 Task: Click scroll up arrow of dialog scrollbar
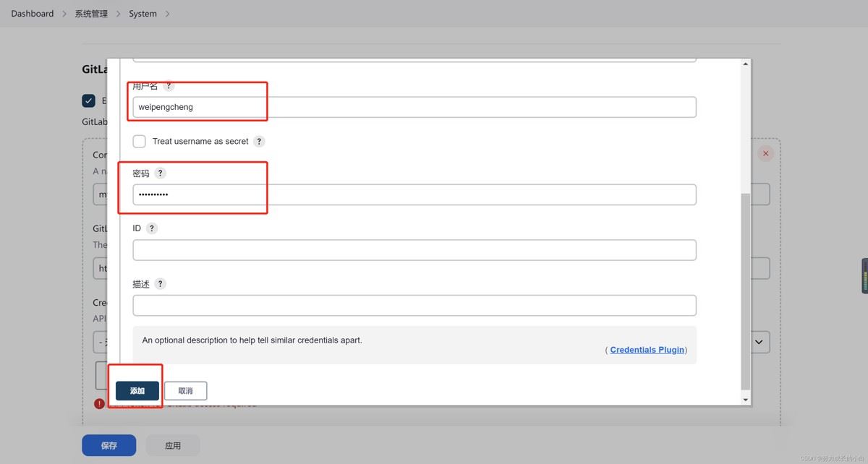click(746, 64)
